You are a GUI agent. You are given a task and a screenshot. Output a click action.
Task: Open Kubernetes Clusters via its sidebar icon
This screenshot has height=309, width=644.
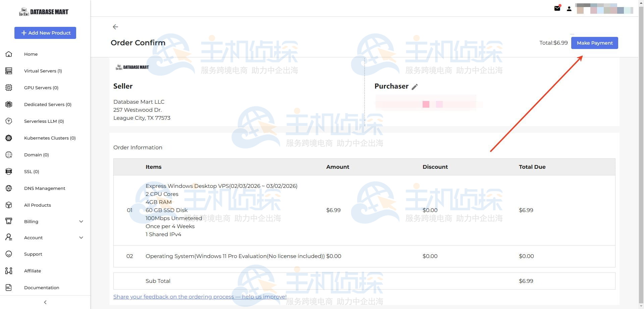pos(8,138)
